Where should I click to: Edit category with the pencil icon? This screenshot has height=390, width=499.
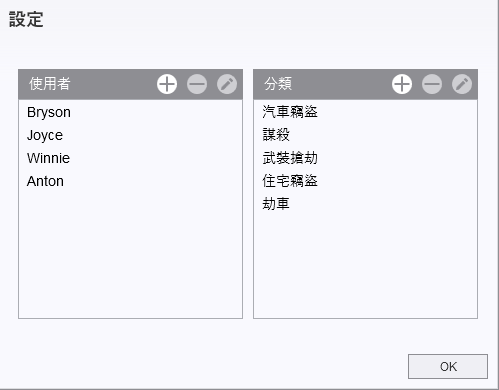coord(462,84)
